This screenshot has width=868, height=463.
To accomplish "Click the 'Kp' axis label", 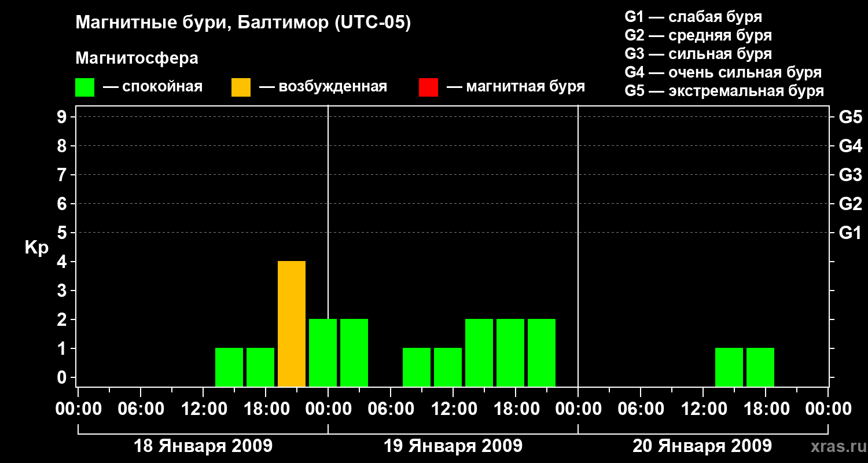I will pyautogui.click(x=36, y=248).
